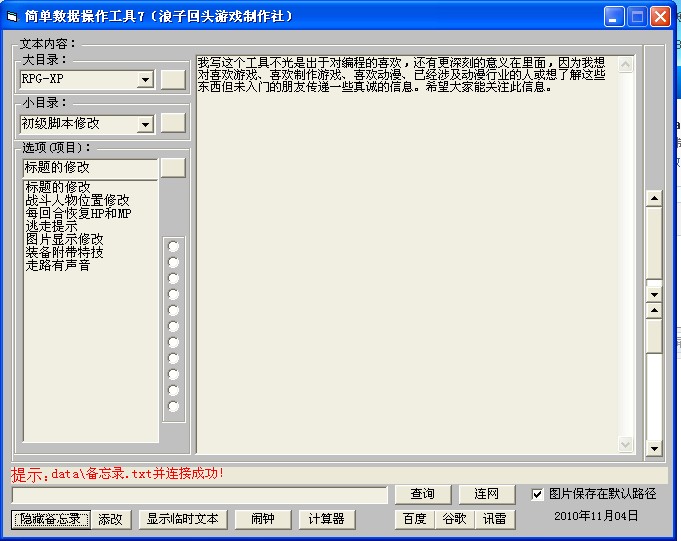The width and height of the screenshot is (681, 541).
Task: Click the red status hint text
Action: point(117,474)
